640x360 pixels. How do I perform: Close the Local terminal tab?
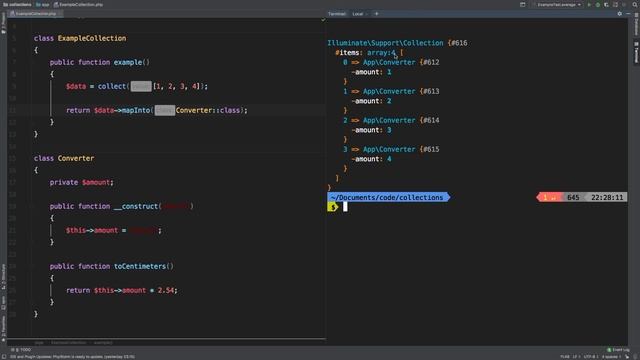tap(367, 14)
